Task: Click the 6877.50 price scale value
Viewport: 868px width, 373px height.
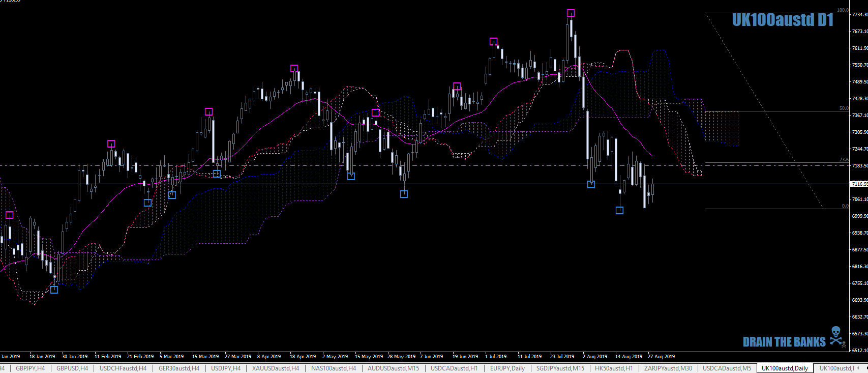Action: [860, 250]
